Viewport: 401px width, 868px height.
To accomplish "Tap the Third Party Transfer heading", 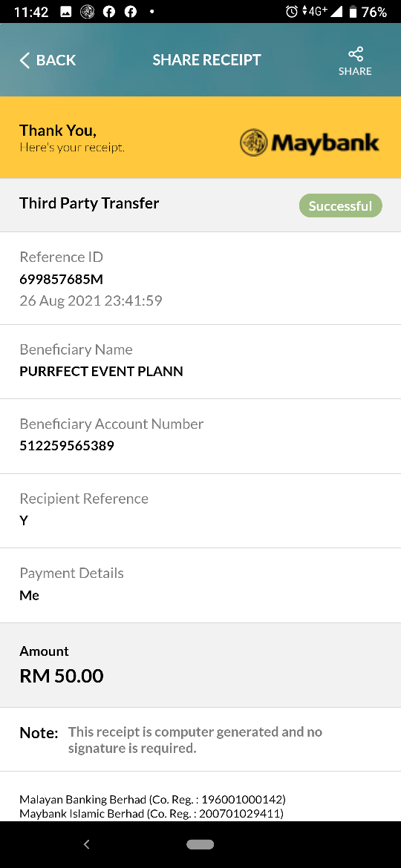I will pos(89,203).
